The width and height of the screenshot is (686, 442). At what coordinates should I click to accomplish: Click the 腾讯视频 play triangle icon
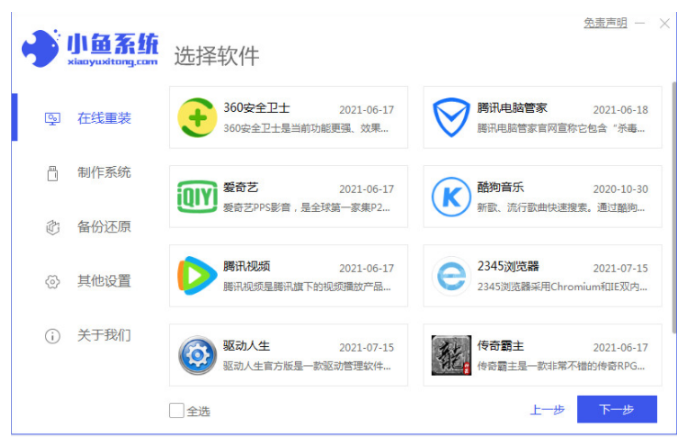[x=197, y=275]
